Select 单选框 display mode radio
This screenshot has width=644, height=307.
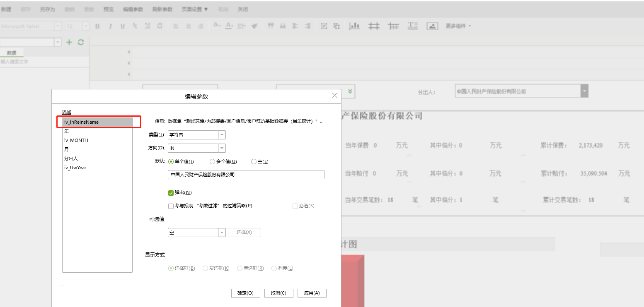click(x=240, y=268)
